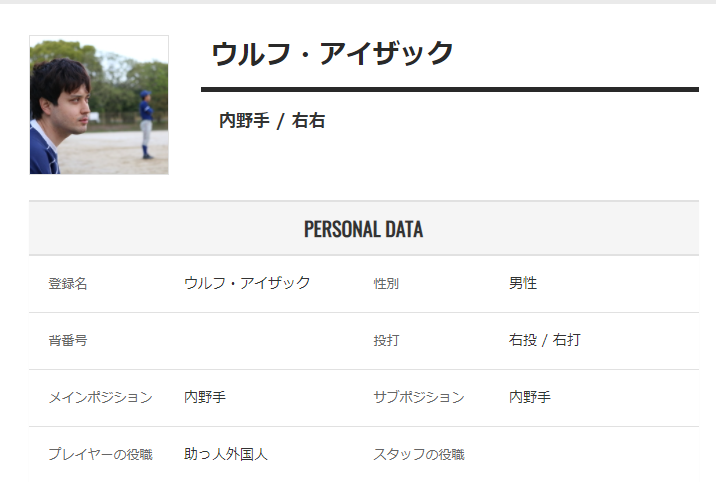
Task: Click the メインポジション label
Action: point(100,398)
